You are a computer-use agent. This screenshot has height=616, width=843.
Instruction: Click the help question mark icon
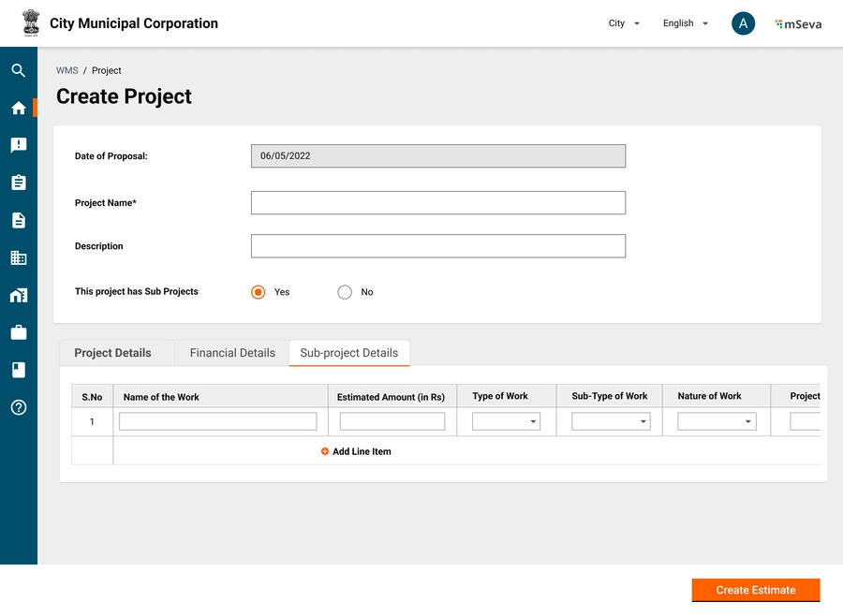click(x=18, y=407)
